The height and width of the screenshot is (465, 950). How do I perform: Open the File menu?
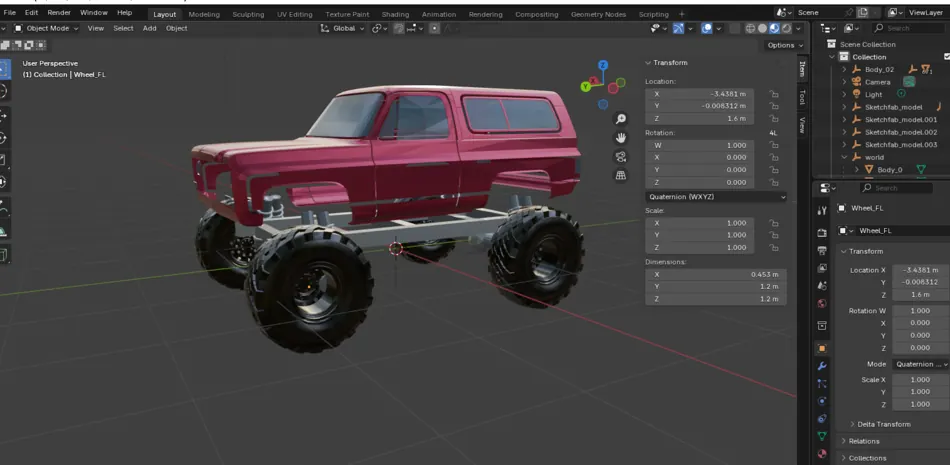(x=10, y=13)
